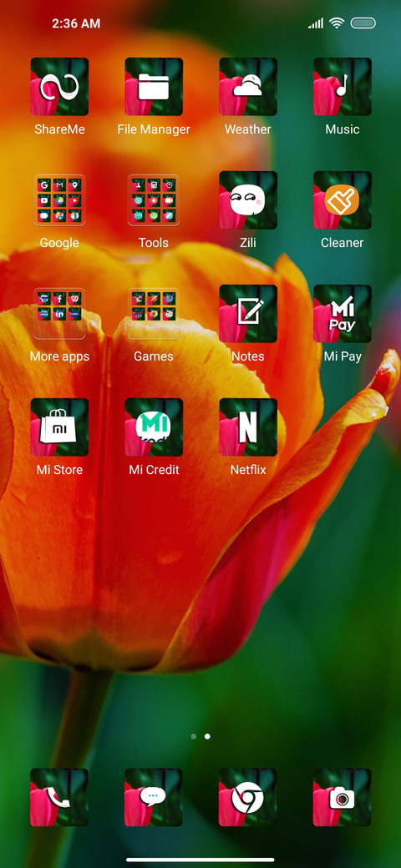Tap the Netflix label text
Screen dimensions: 401x868
click(247, 470)
